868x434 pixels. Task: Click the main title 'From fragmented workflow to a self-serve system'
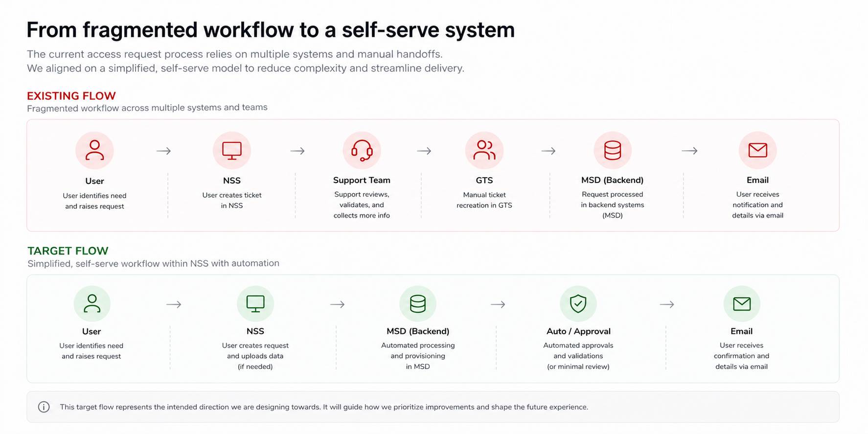click(271, 30)
